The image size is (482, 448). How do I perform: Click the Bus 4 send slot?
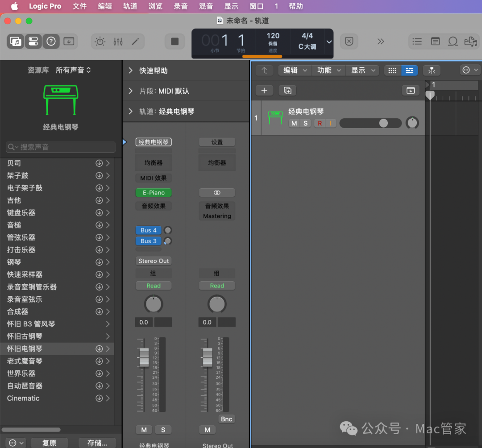coord(149,230)
